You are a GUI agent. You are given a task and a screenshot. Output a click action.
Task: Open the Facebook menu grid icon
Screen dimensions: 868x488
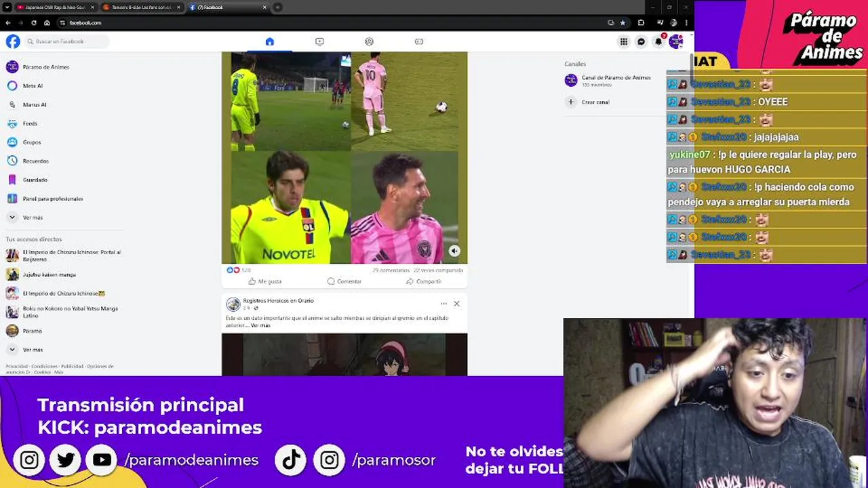623,41
